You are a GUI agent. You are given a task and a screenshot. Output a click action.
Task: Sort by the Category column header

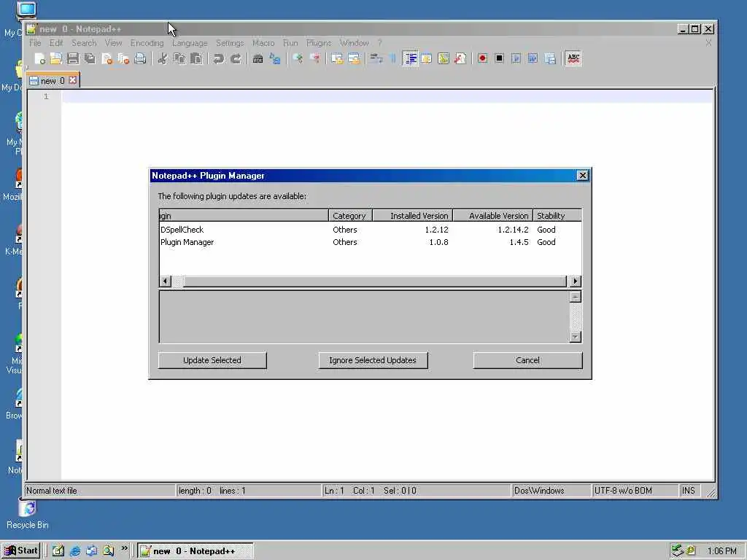(x=350, y=216)
